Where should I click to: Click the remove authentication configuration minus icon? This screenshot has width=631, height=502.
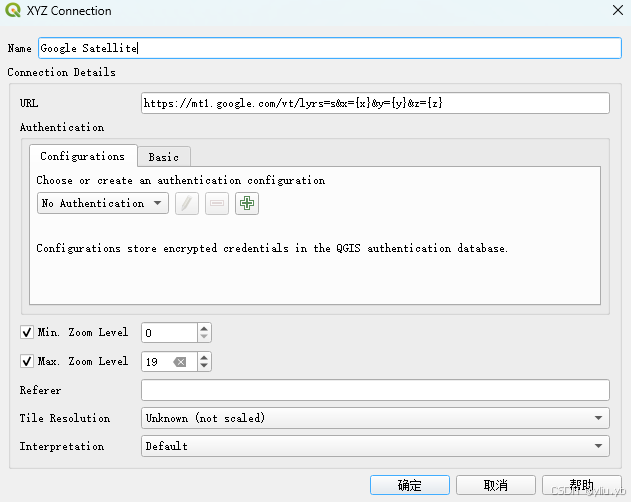217,203
